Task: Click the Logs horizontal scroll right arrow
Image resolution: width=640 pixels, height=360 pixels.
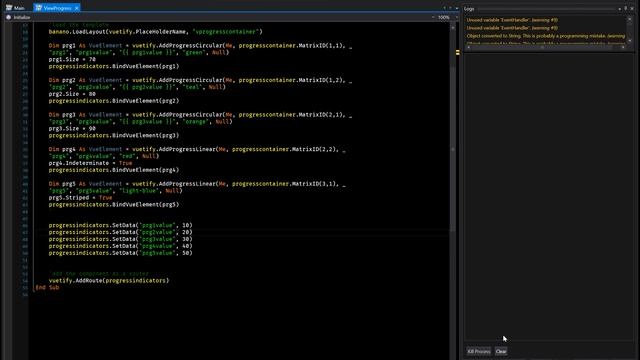Action: click(x=623, y=47)
